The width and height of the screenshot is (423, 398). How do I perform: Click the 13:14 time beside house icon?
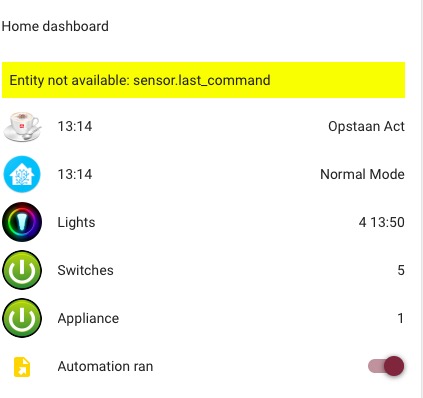pyautogui.click(x=75, y=174)
